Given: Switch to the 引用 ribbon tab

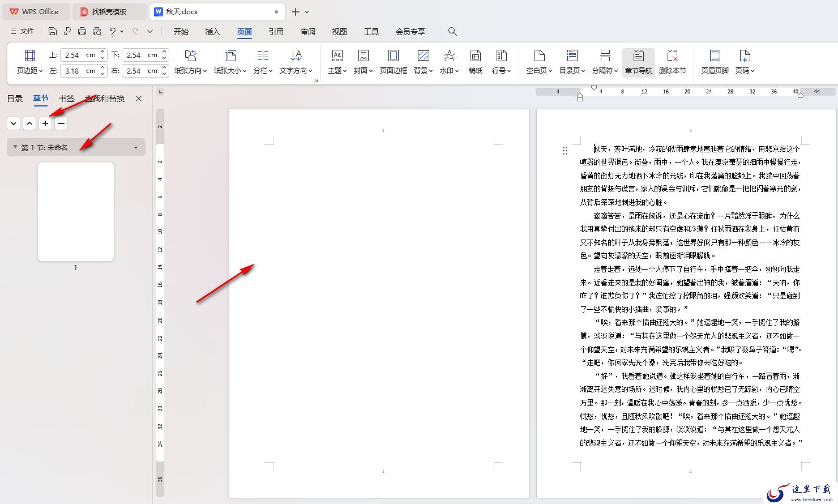Looking at the screenshot, I should click(x=276, y=32).
